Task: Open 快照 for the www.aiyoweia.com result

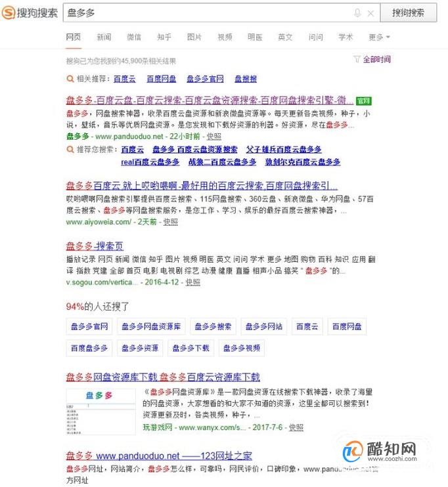Action: (x=170, y=222)
